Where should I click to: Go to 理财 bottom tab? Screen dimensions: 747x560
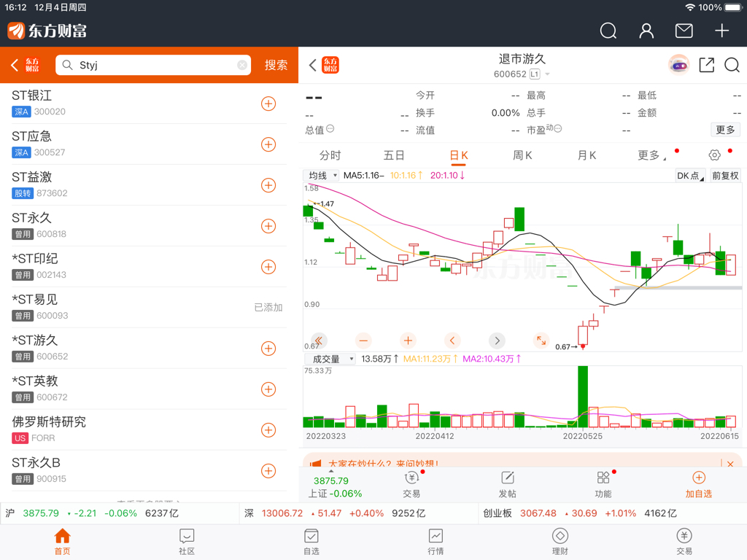[x=560, y=542]
